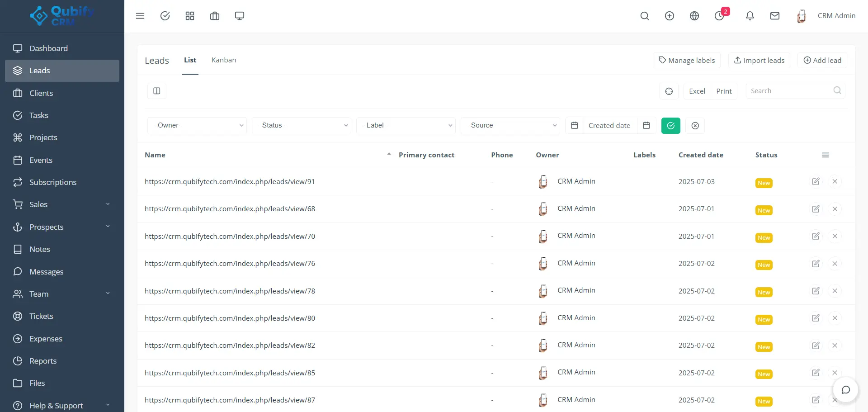
Task: Expand the Sales submenu in the sidebar
Action: [x=62, y=204]
